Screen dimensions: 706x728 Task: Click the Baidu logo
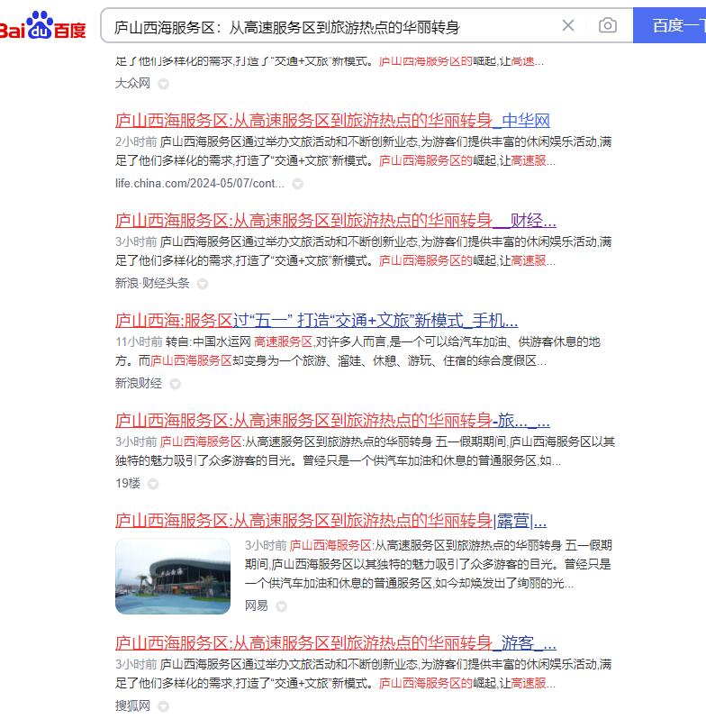tap(42, 25)
